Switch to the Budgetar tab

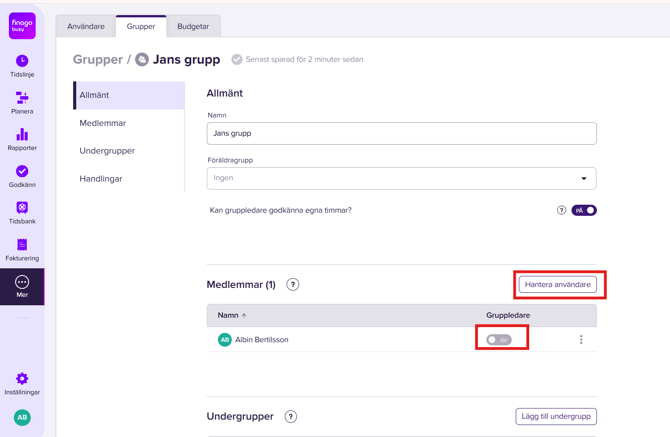(193, 26)
